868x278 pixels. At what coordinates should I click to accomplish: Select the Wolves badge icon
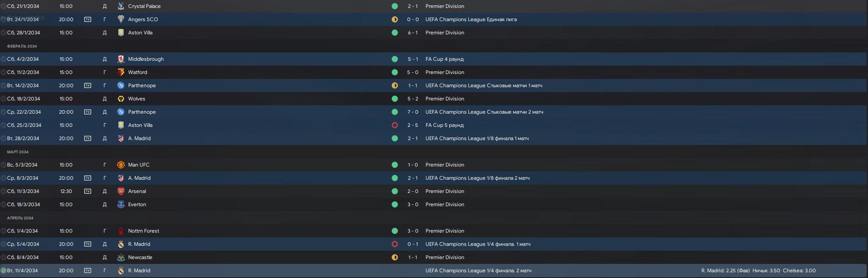[x=121, y=99]
